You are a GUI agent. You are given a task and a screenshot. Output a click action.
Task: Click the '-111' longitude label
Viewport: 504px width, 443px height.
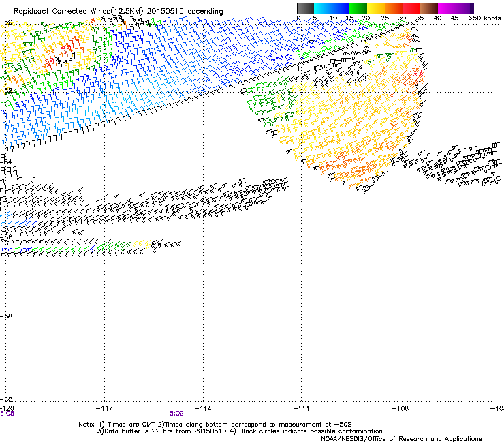pyautogui.click(x=302, y=408)
